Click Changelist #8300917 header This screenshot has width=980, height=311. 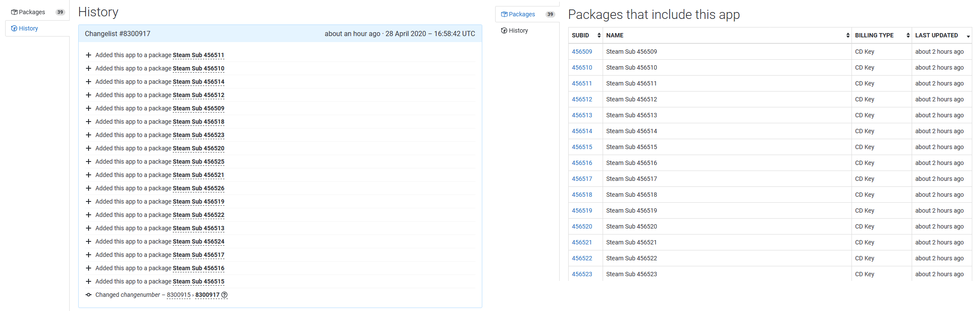[x=118, y=34]
